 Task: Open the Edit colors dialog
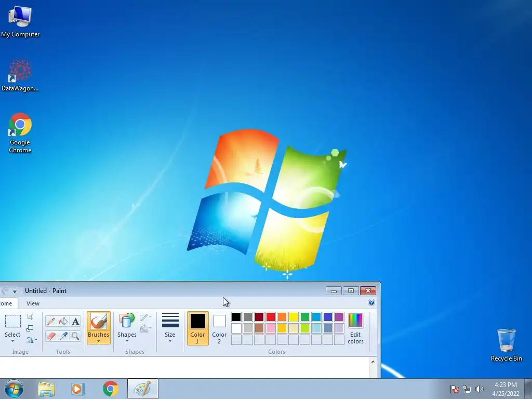point(355,328)
